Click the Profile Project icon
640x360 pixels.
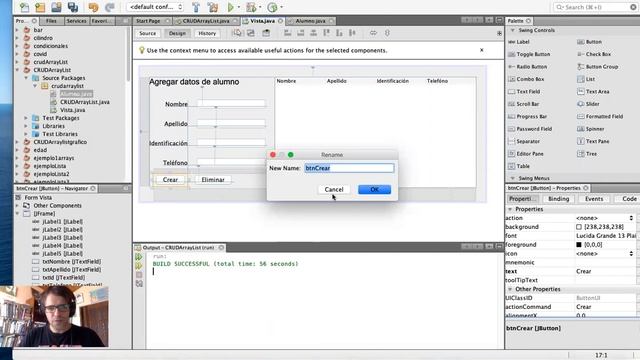[x=272, y=7]
